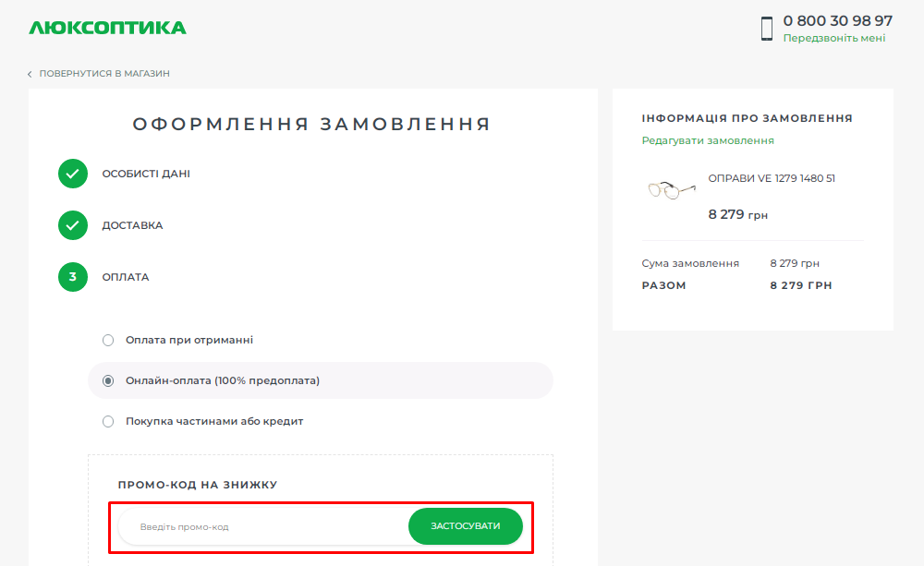The width and height of the screenshot is (924, 566).
Task: Click the green checkmark on Особисті дані step
Action: [72, 174]
